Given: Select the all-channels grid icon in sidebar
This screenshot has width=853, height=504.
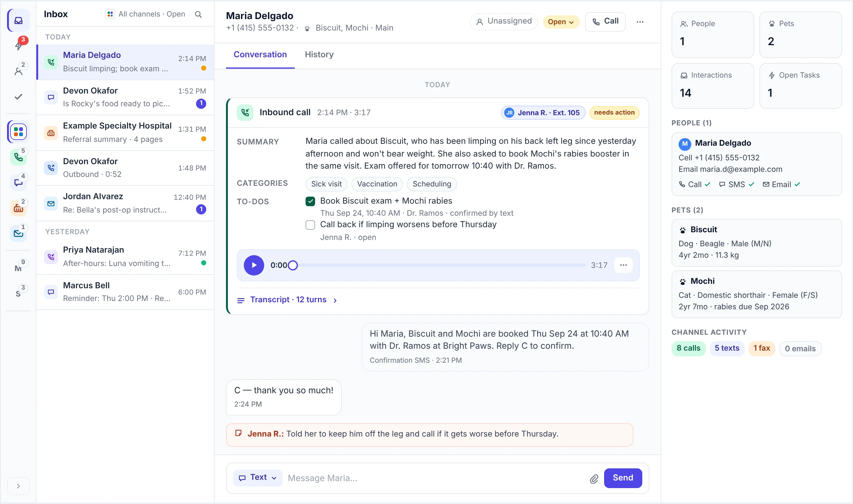Looking at the screenshot, I should tap(18, 132).
